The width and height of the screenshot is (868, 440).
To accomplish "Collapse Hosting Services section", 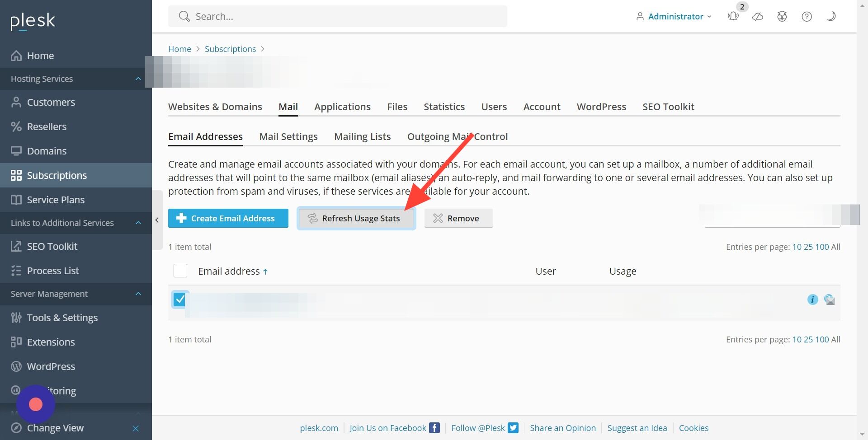I will tap(138, 79).
